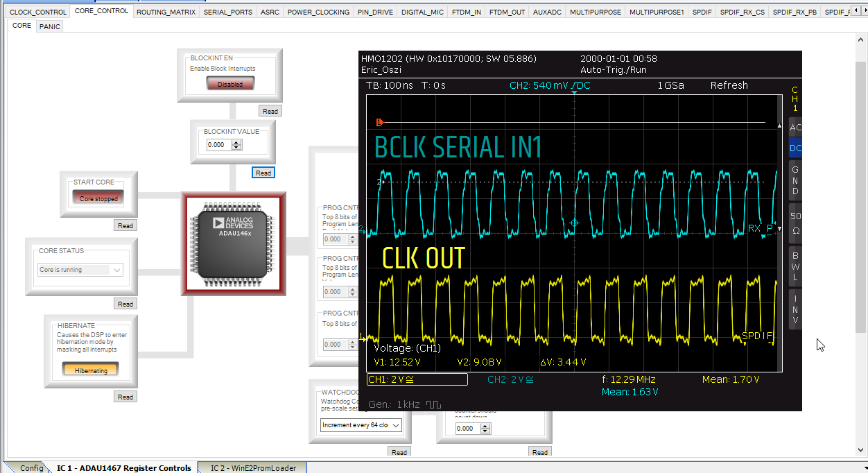Click Read under CORE STATUS
The image size is (868, 473).
125,304
